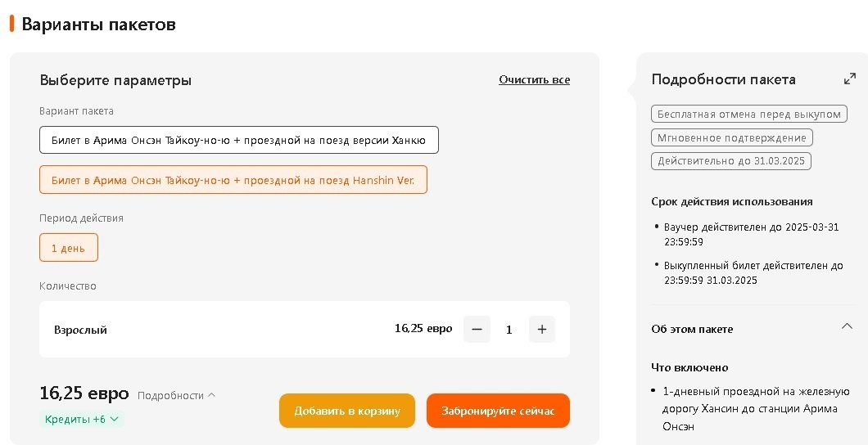Decrease adult quantity with the minus button
This screenshot has height=445, width=868.
pyautogui.click(x=477, y=330)
